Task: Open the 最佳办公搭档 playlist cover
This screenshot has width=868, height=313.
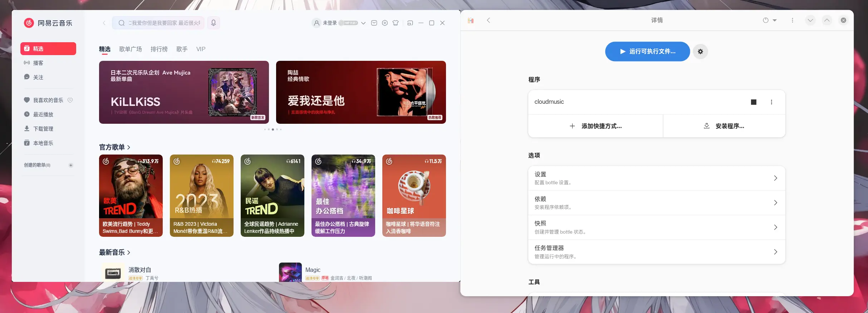Action: pyautogui.click(x=343, y=195)
